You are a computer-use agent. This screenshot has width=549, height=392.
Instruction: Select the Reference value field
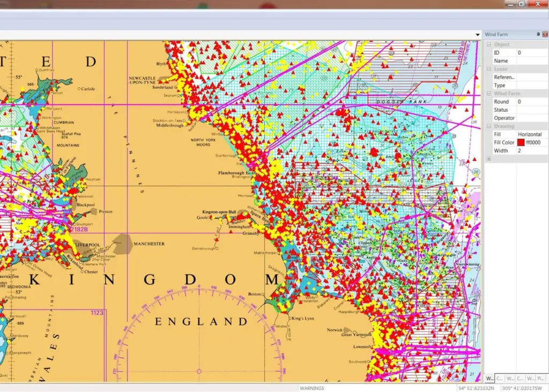[x=532, y=77]
